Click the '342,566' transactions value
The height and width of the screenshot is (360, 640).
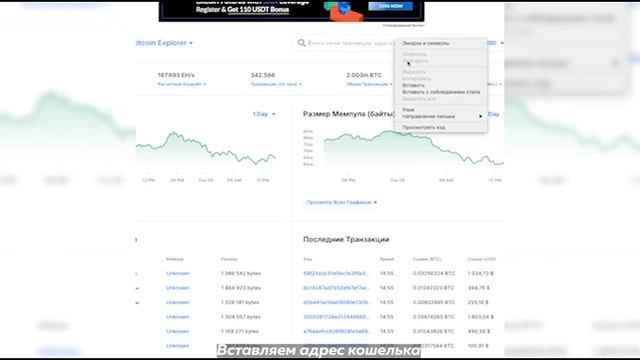click(262, 75)
